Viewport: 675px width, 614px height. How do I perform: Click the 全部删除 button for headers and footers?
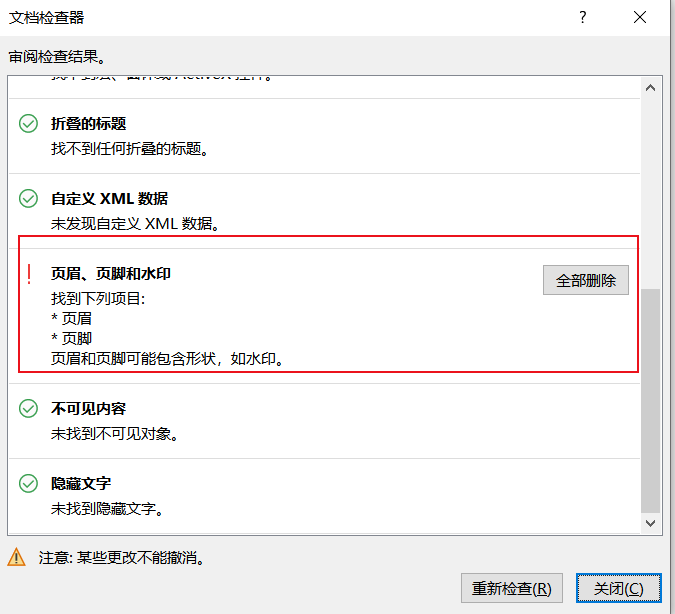coord(585,280)
